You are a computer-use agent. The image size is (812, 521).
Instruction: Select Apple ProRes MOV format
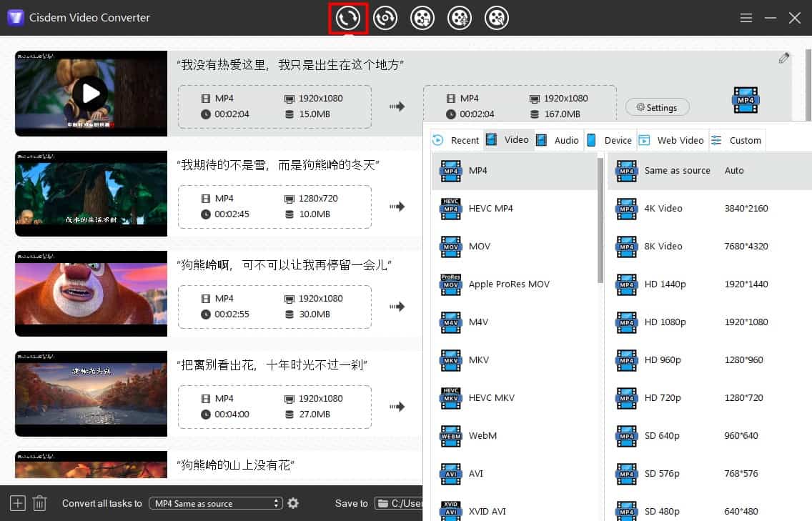[x=514, y=284]
